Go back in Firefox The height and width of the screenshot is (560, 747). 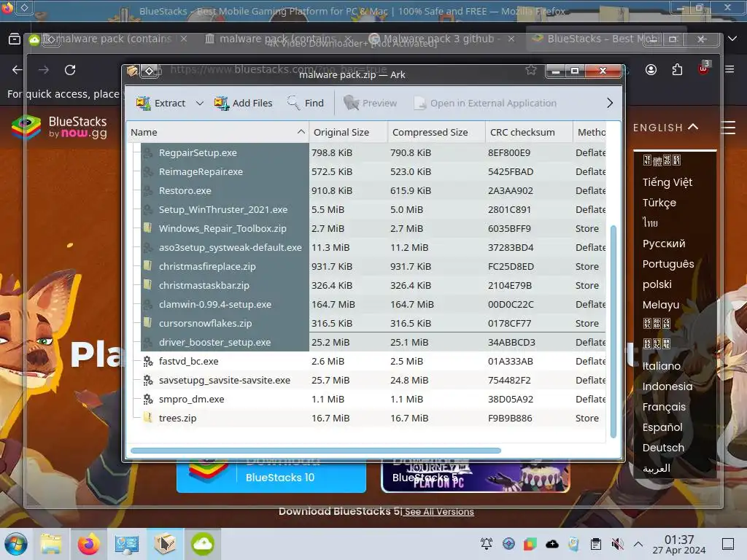[x=18, y=70]
